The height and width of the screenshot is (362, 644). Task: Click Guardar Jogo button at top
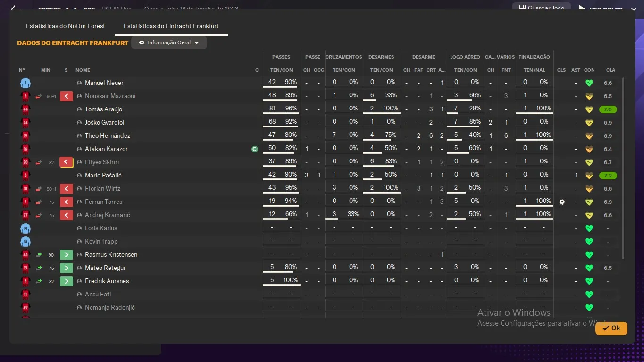(542, 8)
